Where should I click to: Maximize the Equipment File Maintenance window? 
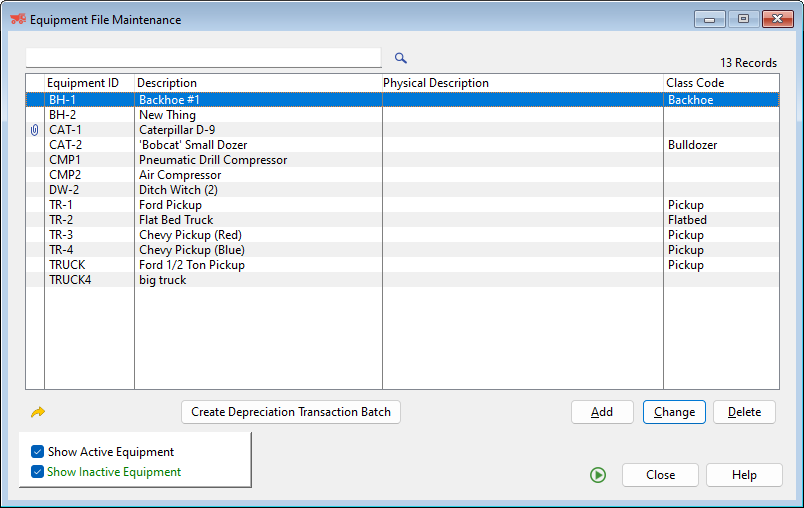tap(743, 18)
